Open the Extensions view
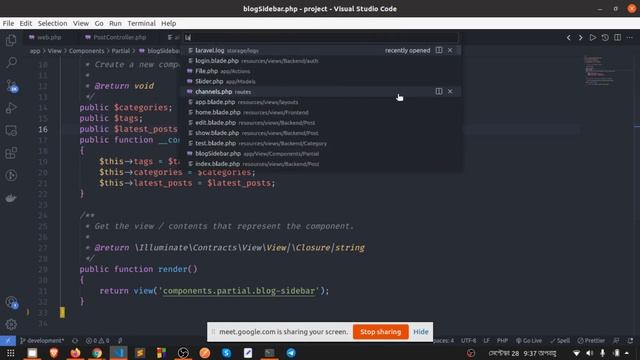 [x=11, y=153]
